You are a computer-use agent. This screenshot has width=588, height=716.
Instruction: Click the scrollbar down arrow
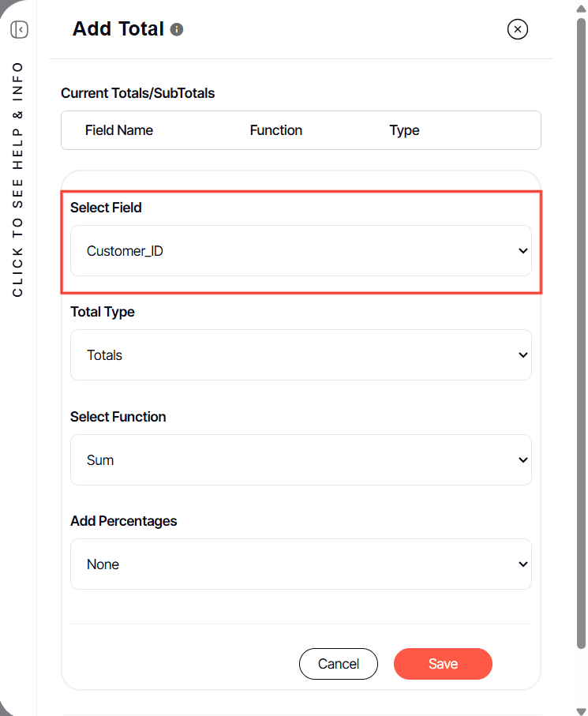[x=581, y=711]
